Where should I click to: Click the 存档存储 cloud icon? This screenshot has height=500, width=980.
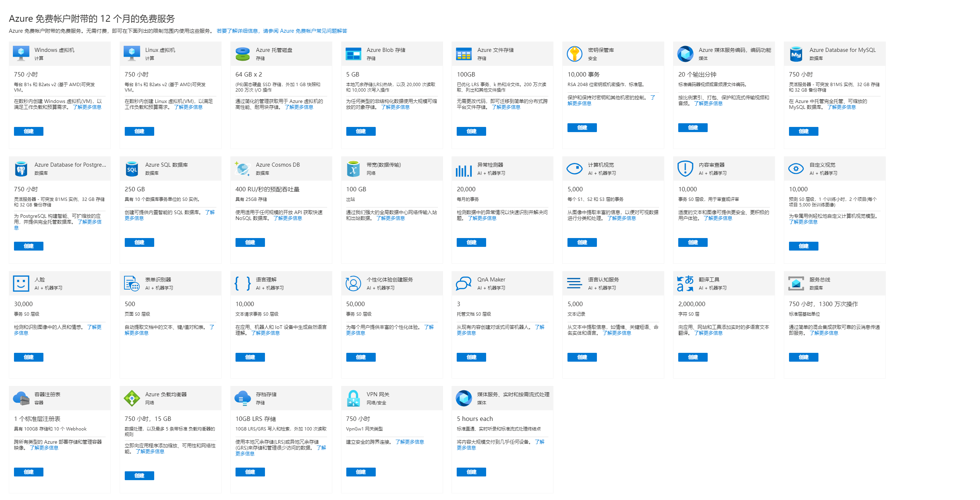[243, 398]
